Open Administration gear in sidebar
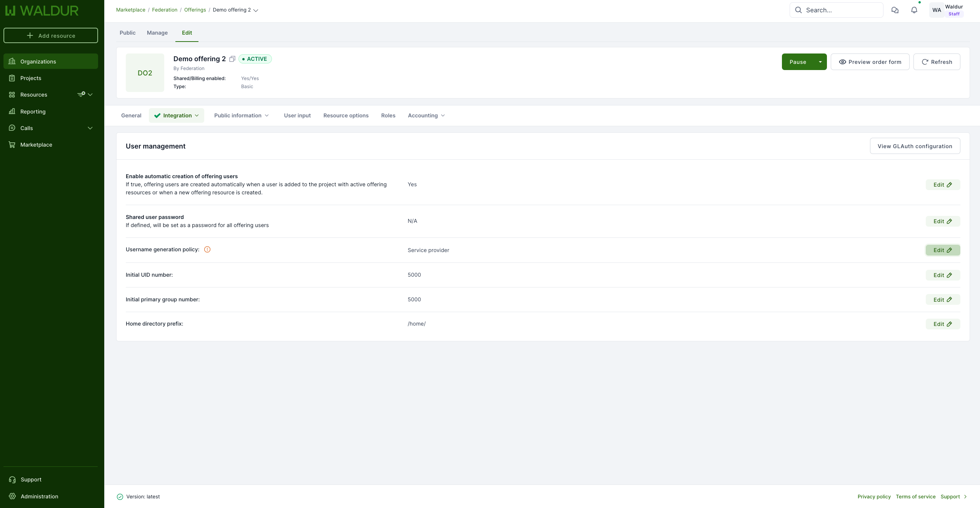Image resolution: width=980 pixels, height=508 pixels. pyautogui.click(x=12, y=496)
